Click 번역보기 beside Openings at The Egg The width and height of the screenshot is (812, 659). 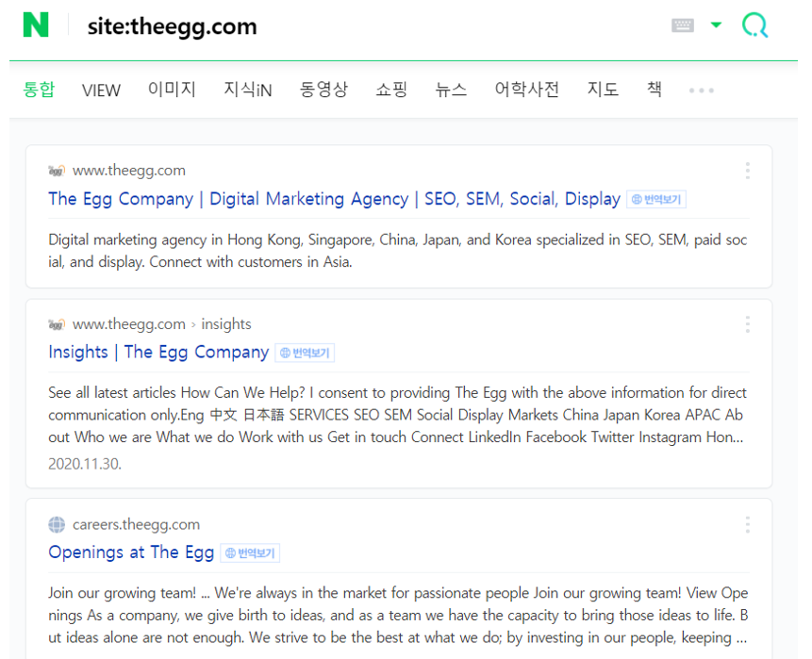pos(250,552)
